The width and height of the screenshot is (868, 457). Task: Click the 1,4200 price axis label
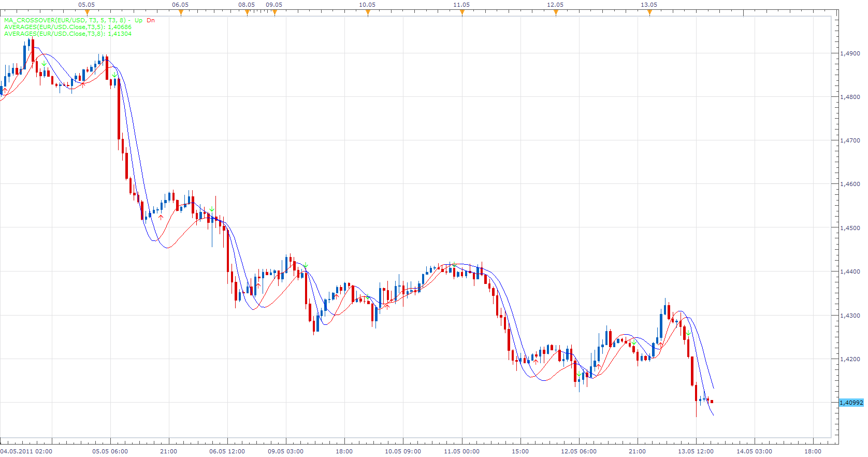coord(850,359)
